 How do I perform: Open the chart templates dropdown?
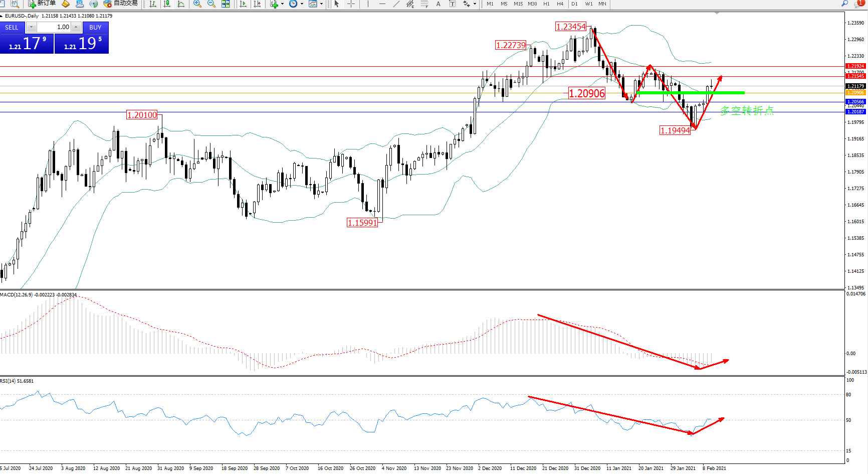(321, 4)
